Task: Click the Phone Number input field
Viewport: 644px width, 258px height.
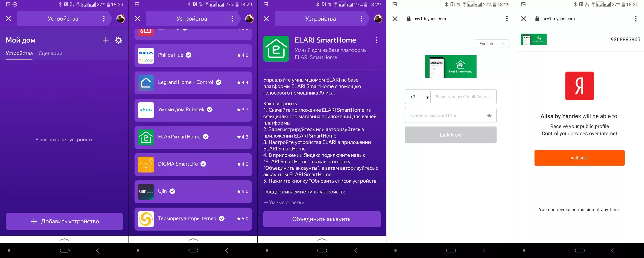Action: pos(463,96)
